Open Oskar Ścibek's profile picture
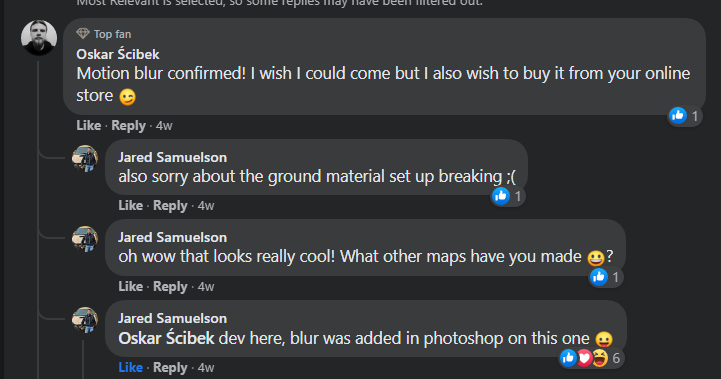Screen dimensions: 721x379 click(x=39, y=38)
